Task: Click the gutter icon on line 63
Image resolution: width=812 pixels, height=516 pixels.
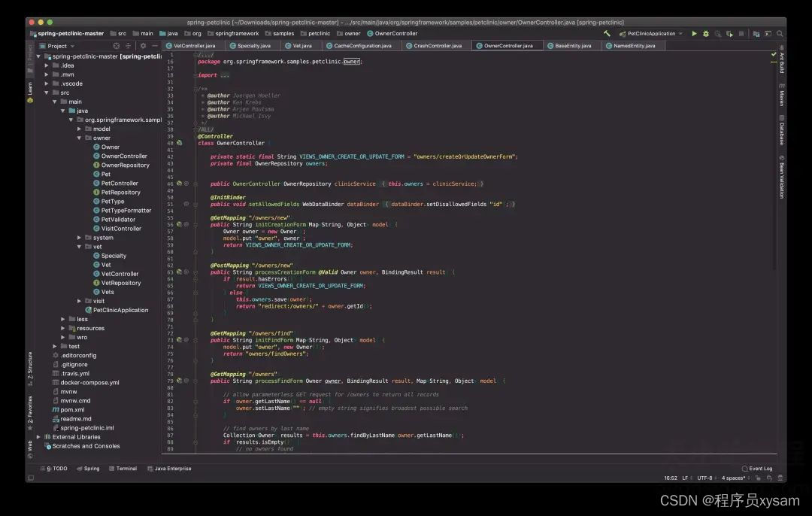Action: tap(179, 272)
